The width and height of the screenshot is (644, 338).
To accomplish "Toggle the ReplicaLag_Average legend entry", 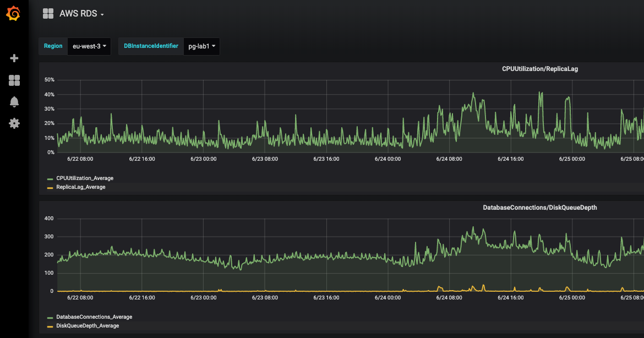I will (80, 187).
